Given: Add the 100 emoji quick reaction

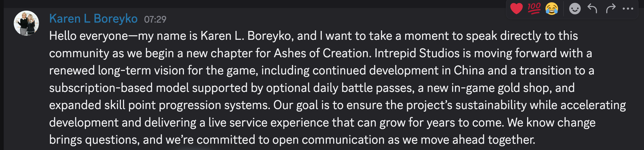Looking at the screenshot, I should [x=534, y=9].
